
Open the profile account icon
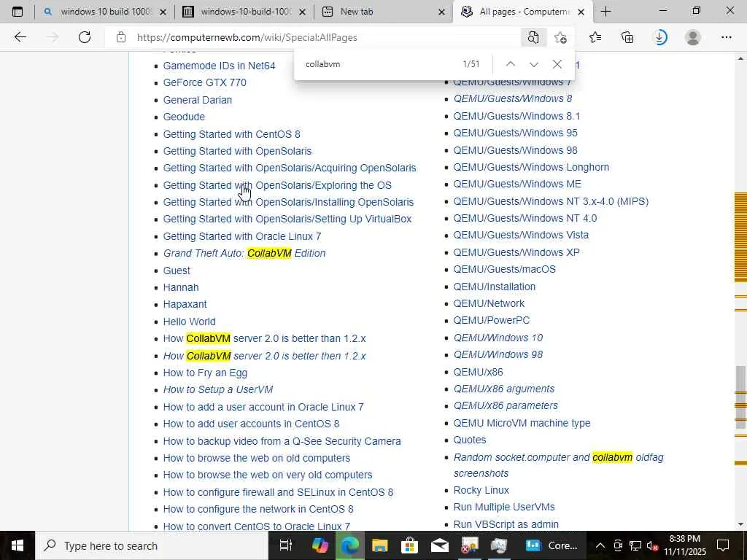693,37
